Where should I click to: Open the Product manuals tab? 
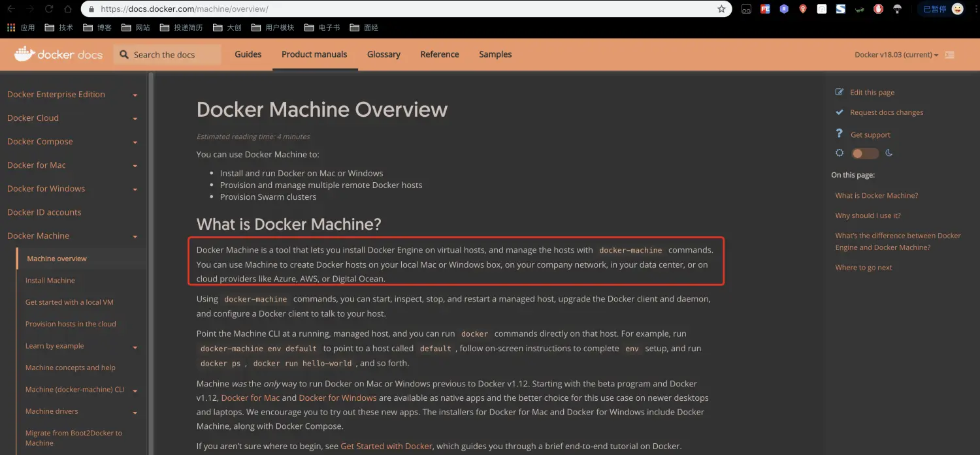[314, 54]
